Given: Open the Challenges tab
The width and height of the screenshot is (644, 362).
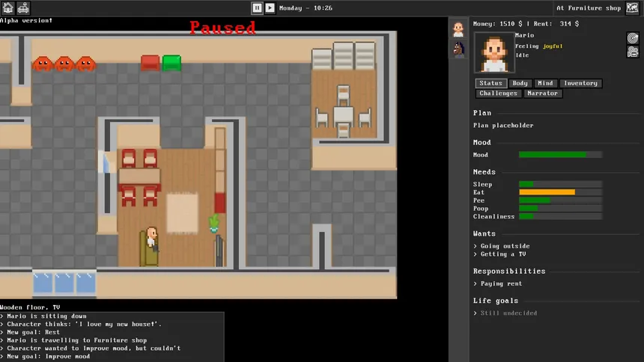Looking at the screenshot, I should (498, 93).
